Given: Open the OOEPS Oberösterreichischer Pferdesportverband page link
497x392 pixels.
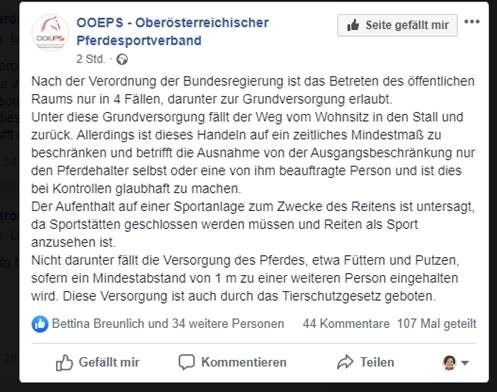Looking at the screenshot, I should pyautogui.click(x=173, y=32).
